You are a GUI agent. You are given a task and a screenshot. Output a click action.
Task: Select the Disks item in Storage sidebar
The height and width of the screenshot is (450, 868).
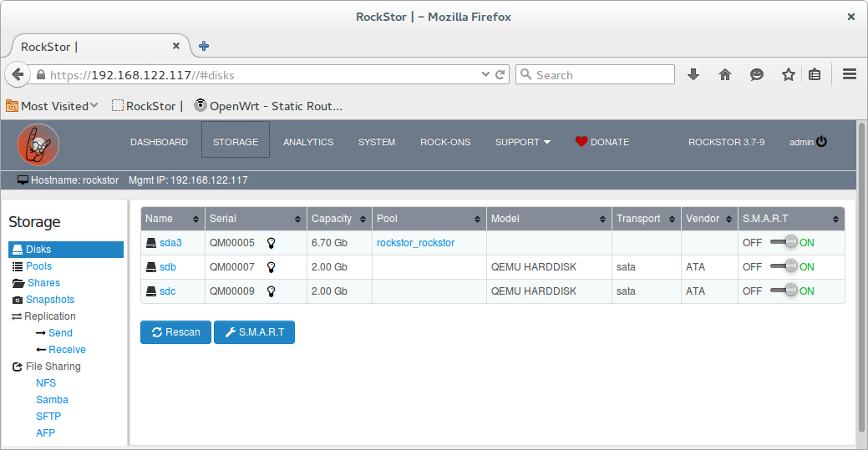tap(66, 250)
